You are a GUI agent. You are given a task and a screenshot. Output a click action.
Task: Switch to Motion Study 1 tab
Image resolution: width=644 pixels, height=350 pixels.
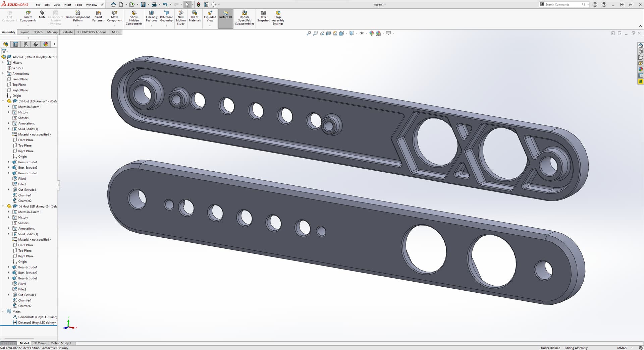pos(60,343)
